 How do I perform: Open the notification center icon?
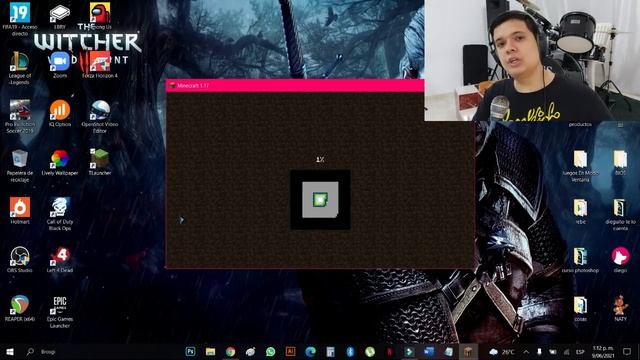pos(627,351)
